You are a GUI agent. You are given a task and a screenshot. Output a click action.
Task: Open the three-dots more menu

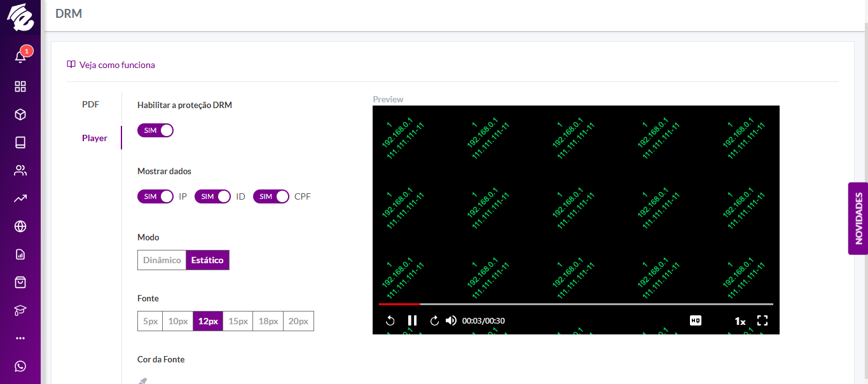[x=20, y=338]
